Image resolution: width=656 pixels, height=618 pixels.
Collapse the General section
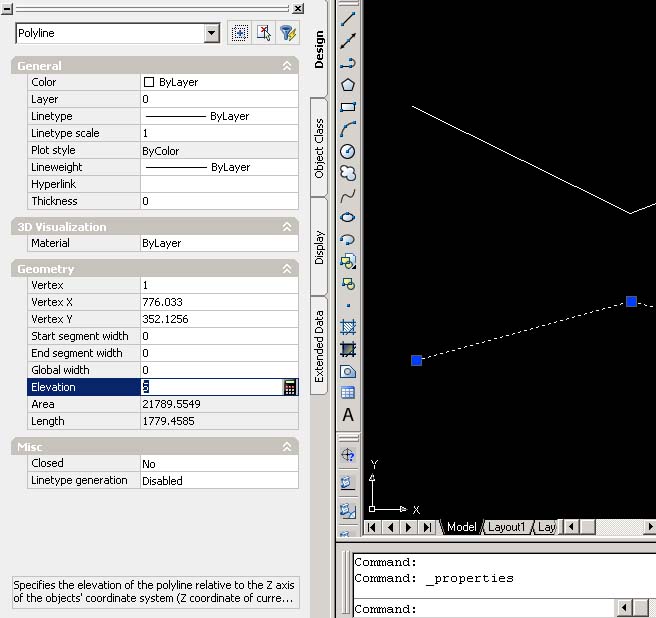pos(287,66)
